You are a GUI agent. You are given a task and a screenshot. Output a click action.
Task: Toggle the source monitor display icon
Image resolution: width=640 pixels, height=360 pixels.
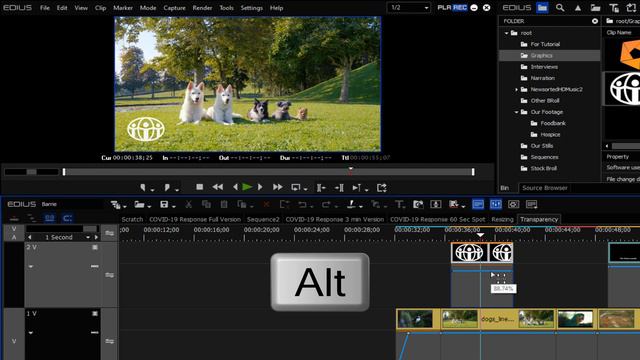pyautogui.click(x=513, y=204)
